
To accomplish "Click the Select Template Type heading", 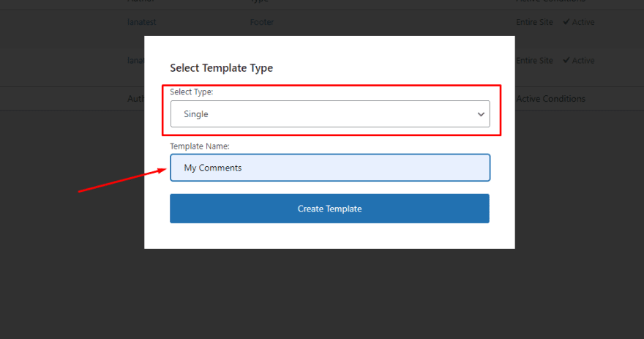I will (221, 68).
